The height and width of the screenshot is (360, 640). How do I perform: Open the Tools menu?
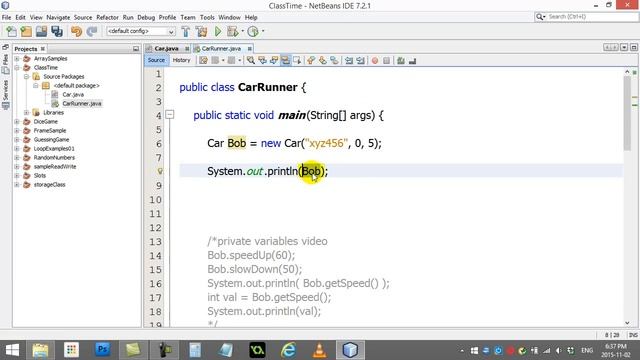207,18
